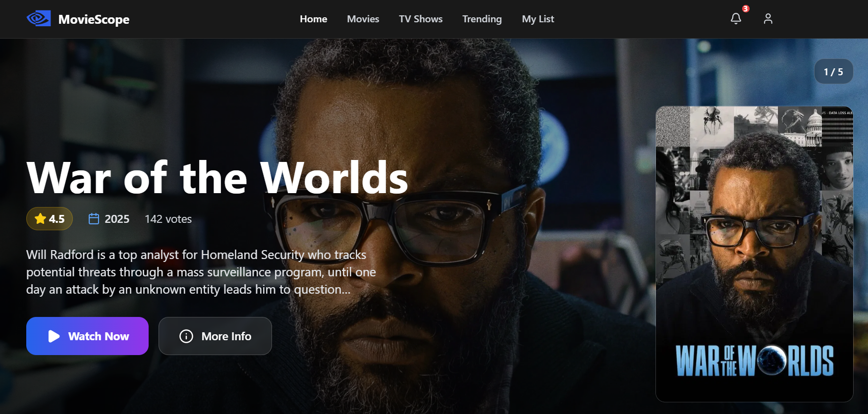The width and height of the screenshot is (868, 414).
Task: Open the Movies section
Action: tap(363, 19)
